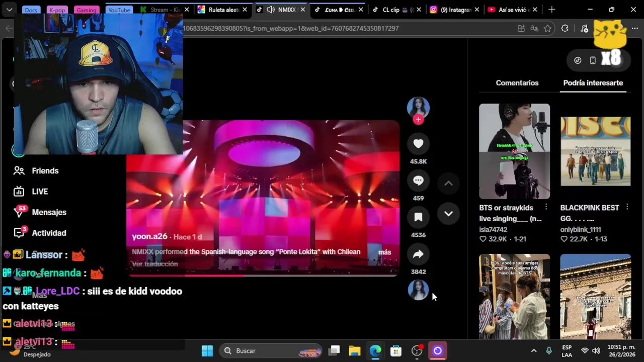Seek on the video progress bar
This screenshot has height=362, width=644.
click(x=263, y=275)
